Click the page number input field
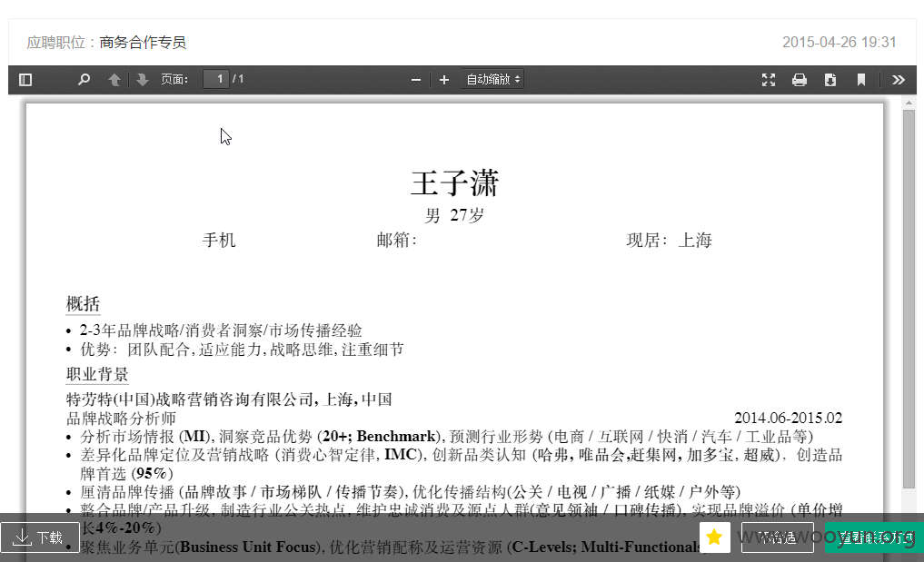The height and width of the screenshot is (562, 924). (216, 79)
